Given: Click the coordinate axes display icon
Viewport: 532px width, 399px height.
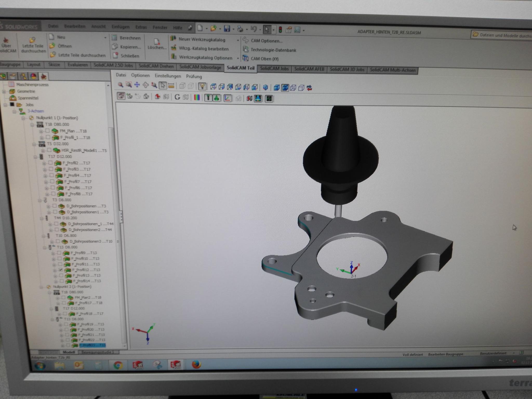Looking at the screenshot, I should click(228, 98).
